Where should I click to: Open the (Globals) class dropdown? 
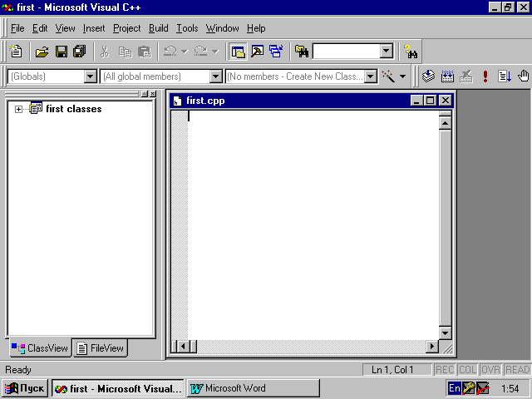coord(91,76)
